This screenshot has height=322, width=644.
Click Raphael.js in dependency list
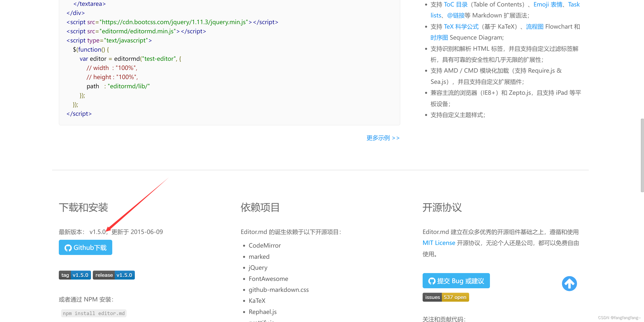[x=263, y=312]
